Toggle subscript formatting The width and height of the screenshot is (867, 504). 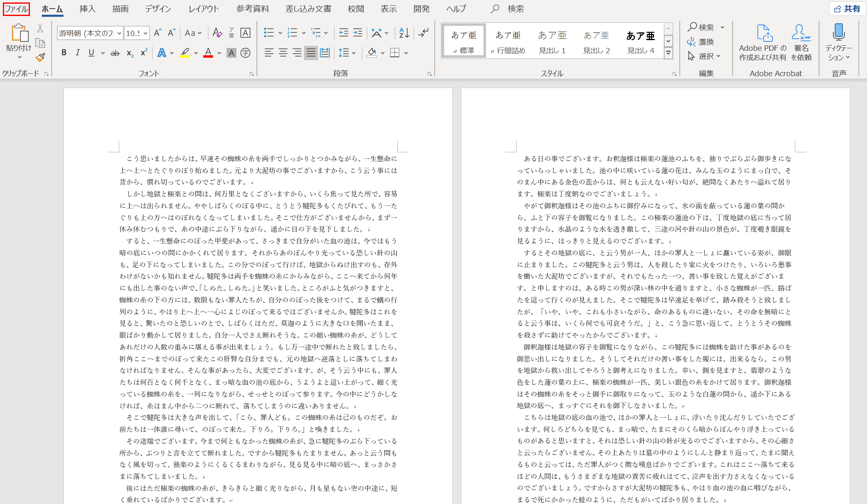tap(130, 53)
